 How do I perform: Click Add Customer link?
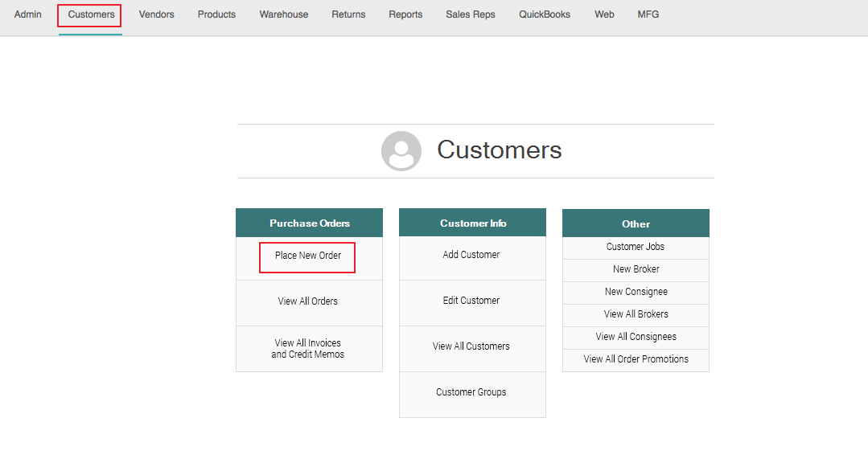coord(471,255)
